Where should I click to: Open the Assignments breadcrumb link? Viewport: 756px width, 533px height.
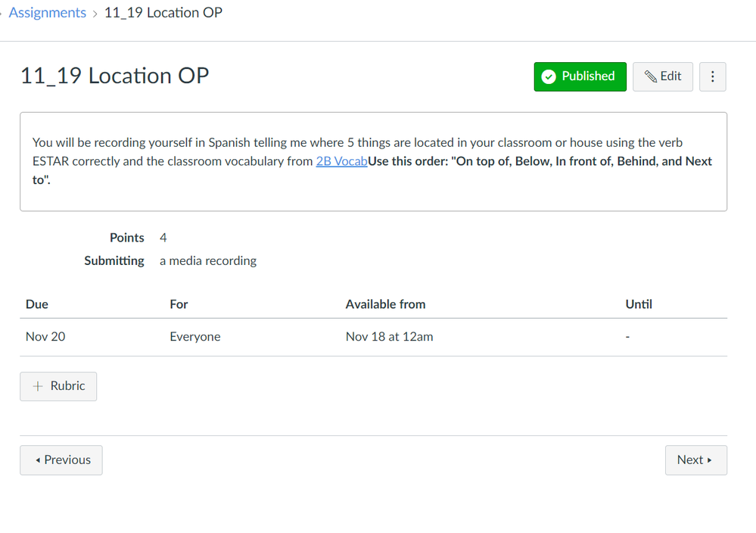coord(47,13)
